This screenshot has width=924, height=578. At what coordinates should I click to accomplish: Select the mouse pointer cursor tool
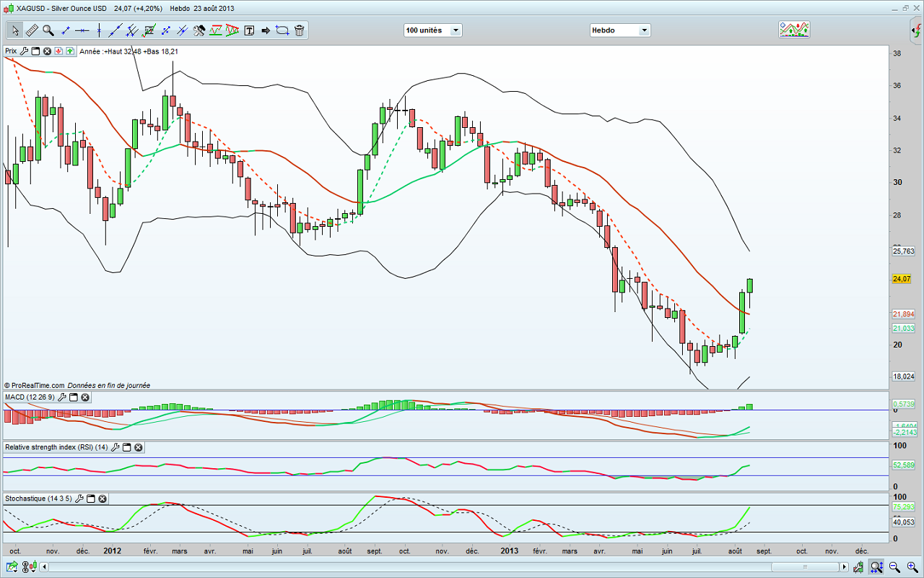[x=15, y=30]
